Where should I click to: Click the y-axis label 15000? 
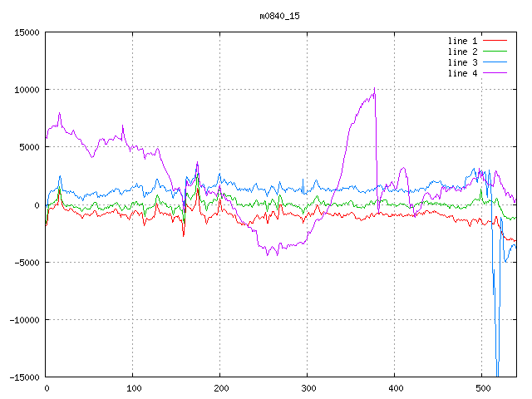click(x=27, y=32)
